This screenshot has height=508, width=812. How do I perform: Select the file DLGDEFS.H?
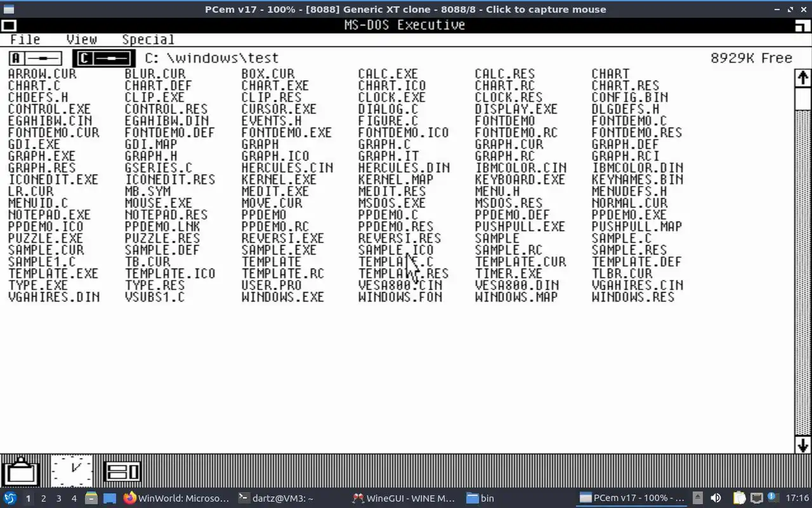click(x=625, y=109)
